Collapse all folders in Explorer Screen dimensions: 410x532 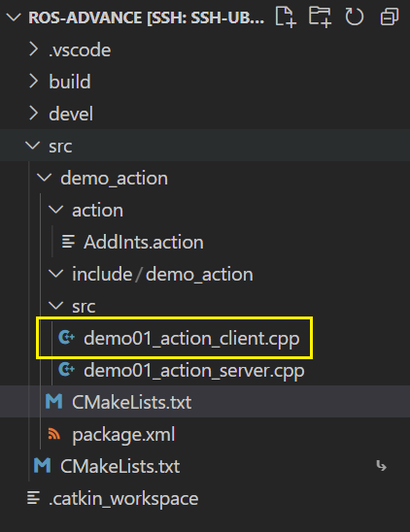[390, 17]
